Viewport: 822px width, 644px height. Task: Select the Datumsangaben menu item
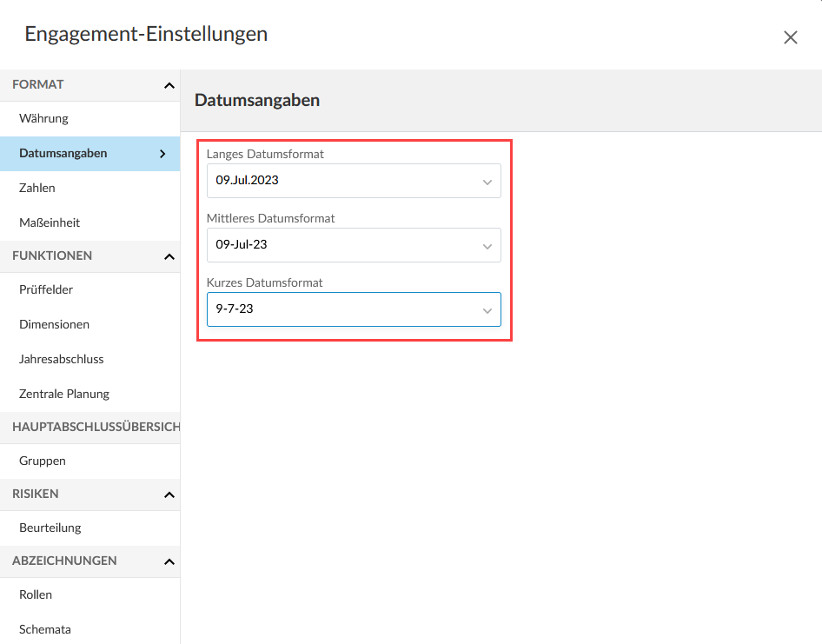pyautogui.click(x=90, y=154)
